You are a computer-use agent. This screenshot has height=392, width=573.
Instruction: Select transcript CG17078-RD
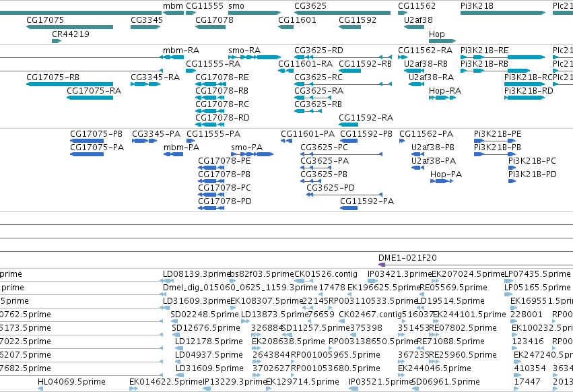[222, 118]
